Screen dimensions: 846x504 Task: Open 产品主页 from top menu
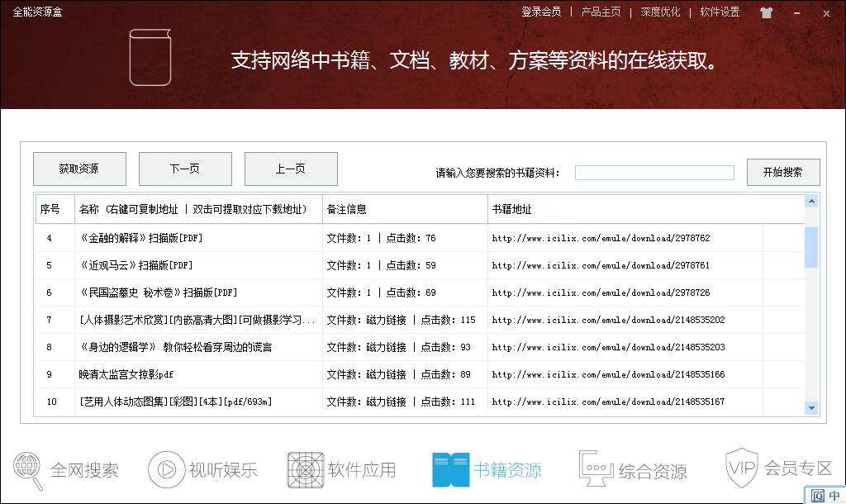click(x=601, y=12)
